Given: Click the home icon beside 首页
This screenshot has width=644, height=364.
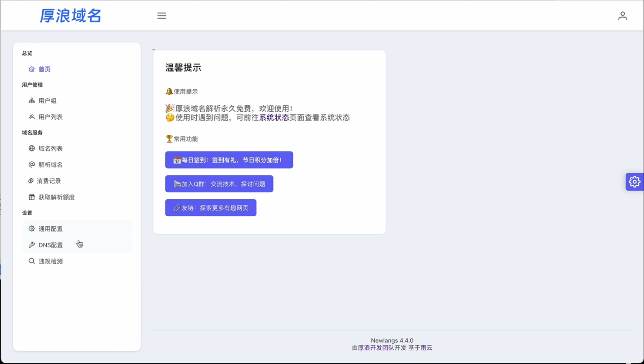Looking at the screenshot, I should coord(32,69).
